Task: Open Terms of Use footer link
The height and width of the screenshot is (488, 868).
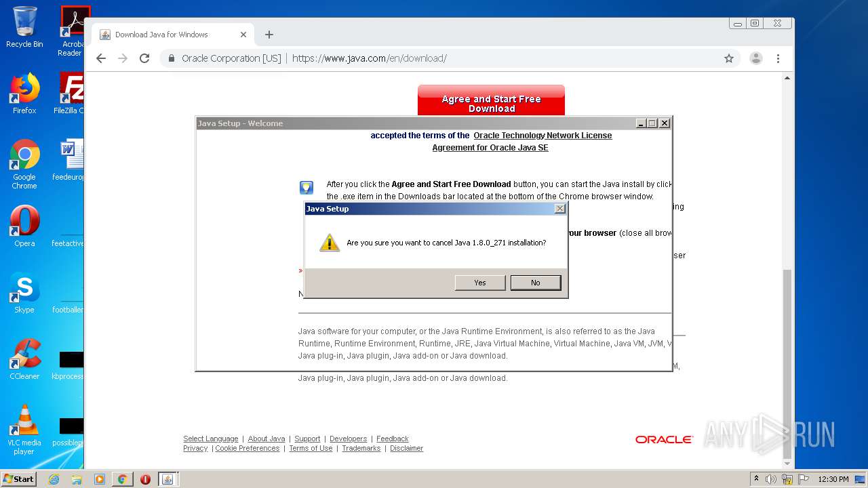Action: click(x=311, y=448)
